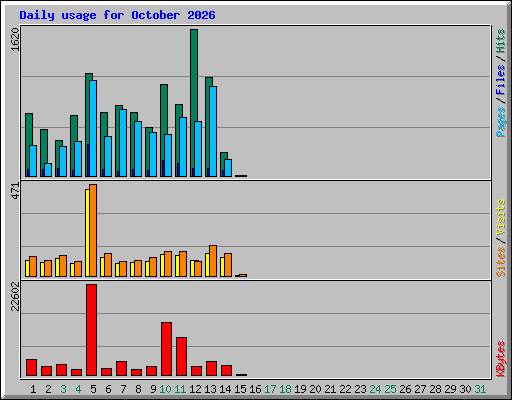This screenshot has height=400, width=512.
Task: Click green weekend day label 11
Action: [180, 389]
